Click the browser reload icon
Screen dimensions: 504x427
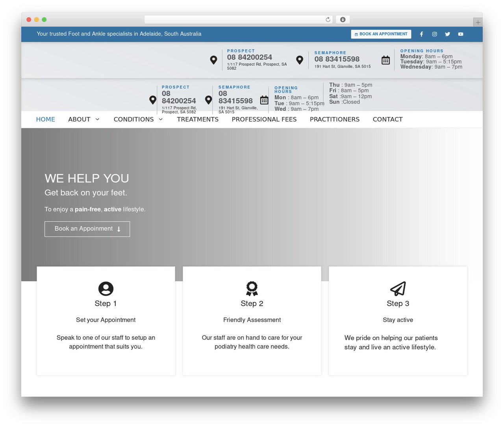[328, 20]
